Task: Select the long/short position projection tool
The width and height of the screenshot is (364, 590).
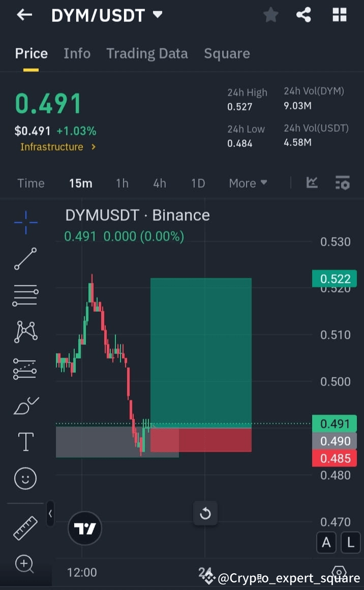Action: [25, 368]
